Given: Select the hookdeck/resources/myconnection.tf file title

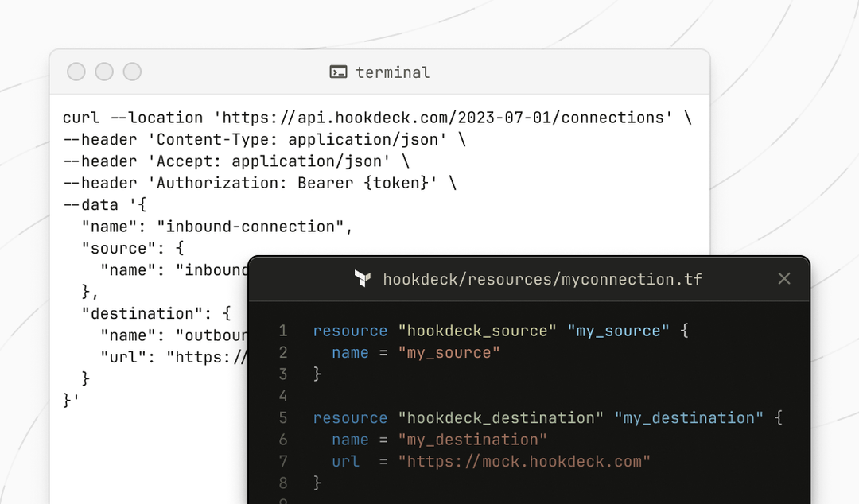Looking at the screenshot, I should (x=542, y=279).
